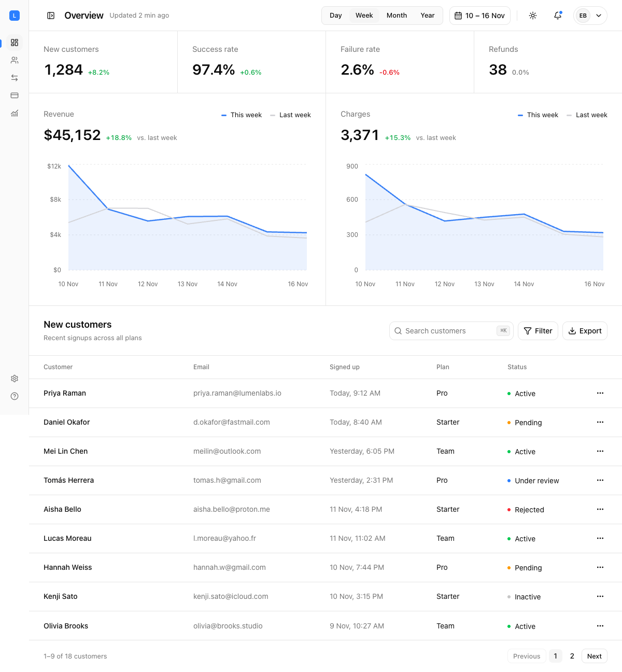Open row actions for Priya Raman
The height and width of the screenshot is (672, 622).
[600, 393]
